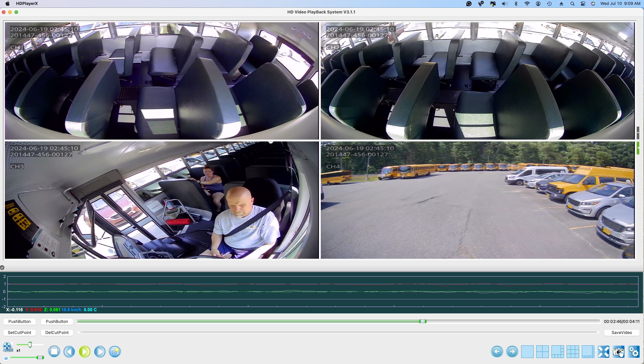The height and width of the screenshot is (364, 644).
Task: Toggle mute with the small speaker icon
Action: (6, 358)
